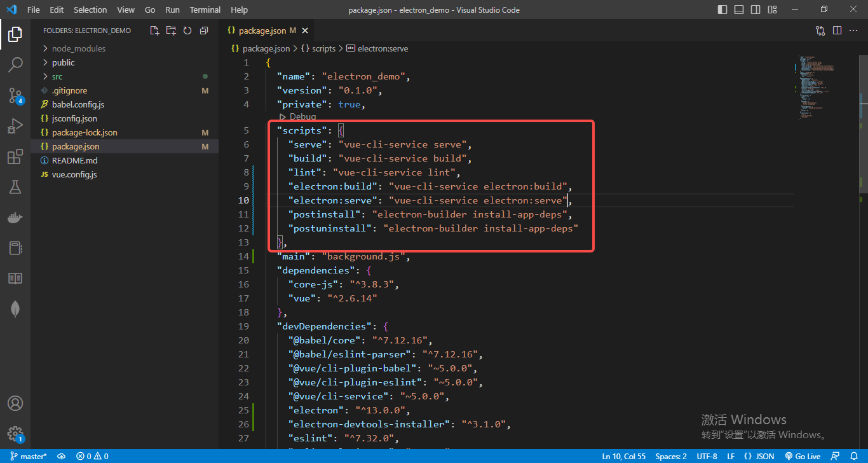Viewport: 868px width, 463px height.
Task: Open package-lock.json file
Action: (125, 132)
